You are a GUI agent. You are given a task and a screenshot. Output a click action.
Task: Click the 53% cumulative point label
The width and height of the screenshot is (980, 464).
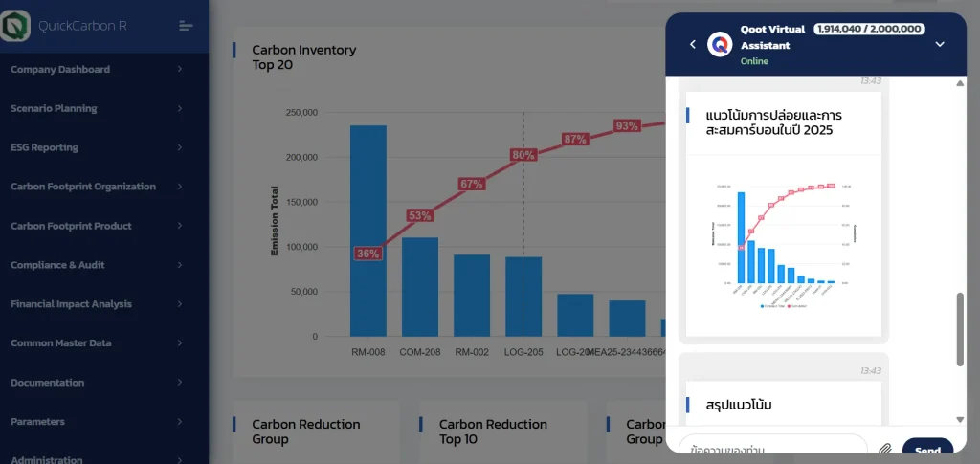(420, 215)
